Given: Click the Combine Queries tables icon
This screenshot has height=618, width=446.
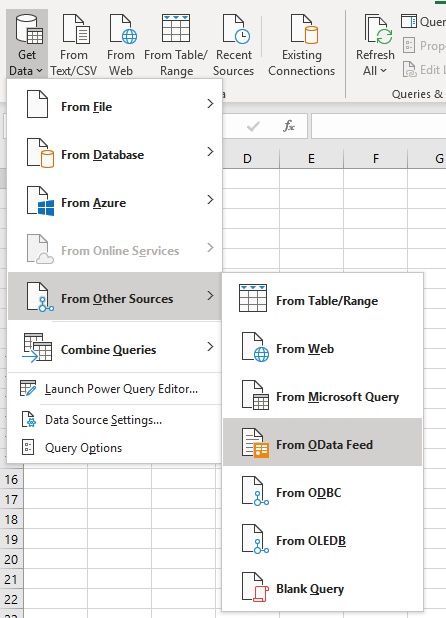Looking at the screenshot, I should click(x=37, y=347).
